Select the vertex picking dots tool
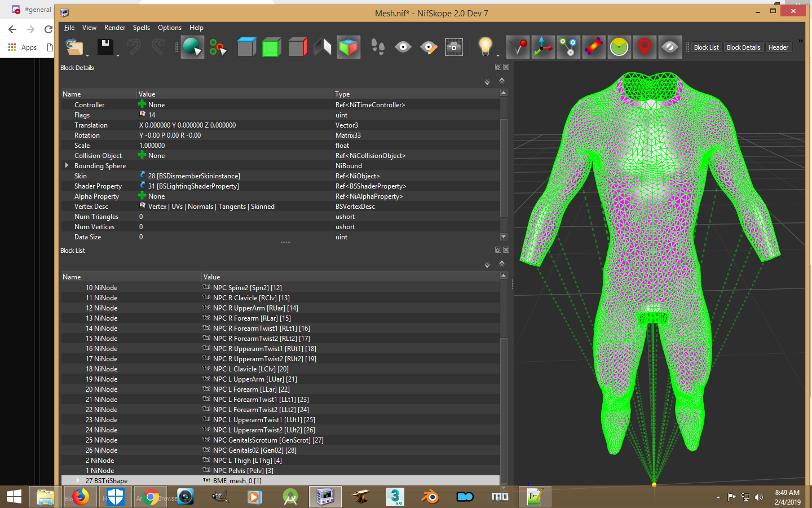Screen dimensions: 812x508 click(218, 47)
